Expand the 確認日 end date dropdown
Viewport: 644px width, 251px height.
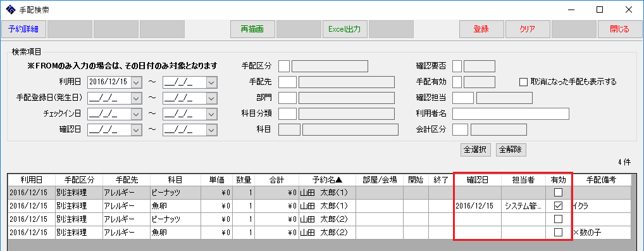[x=211, y=129]
